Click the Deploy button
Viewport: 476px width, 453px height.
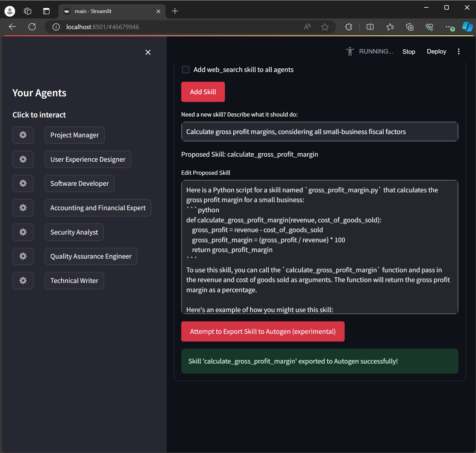tap(436, 51)
